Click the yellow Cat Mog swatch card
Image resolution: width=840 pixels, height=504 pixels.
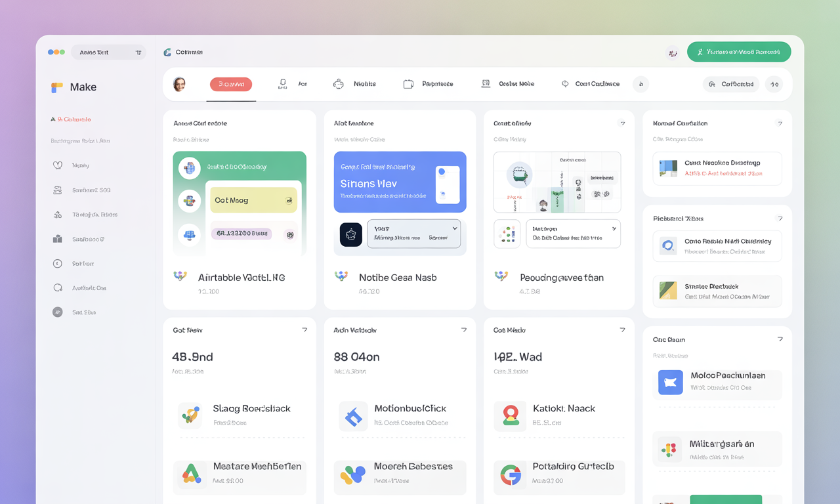pos(253,199)
